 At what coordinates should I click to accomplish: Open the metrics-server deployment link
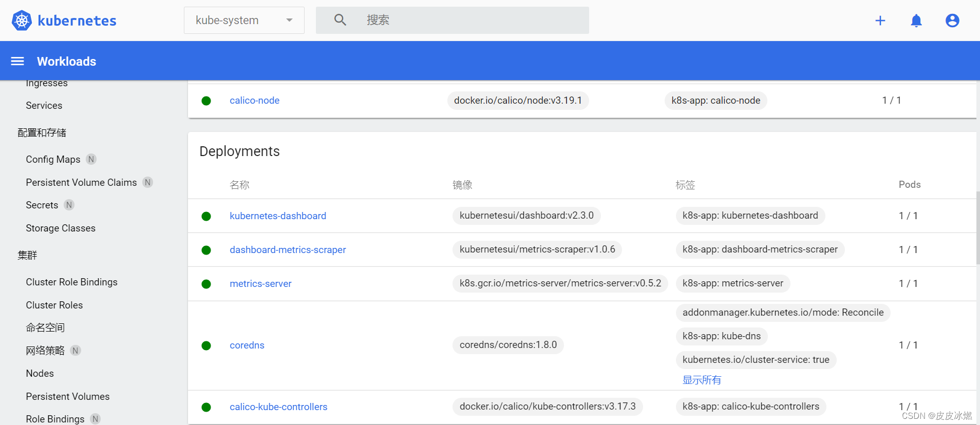pyautogui.click(x=260, y=283)
